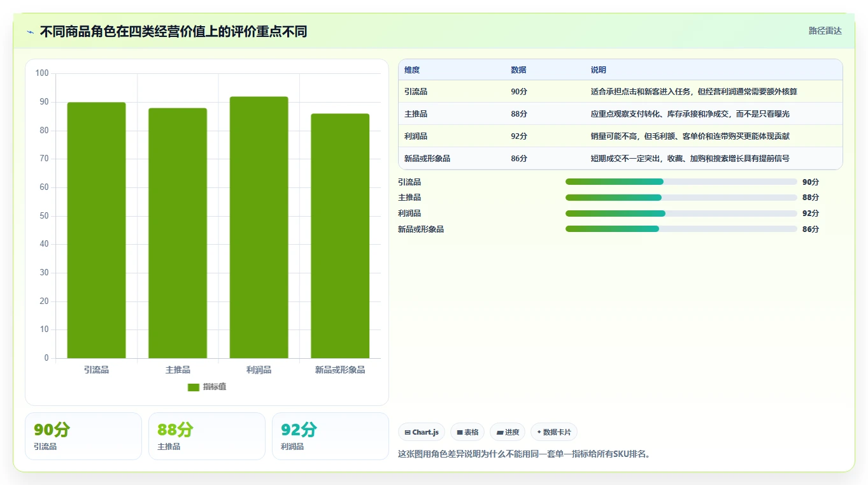Click the 新品或形象品 x-axis label
The width and height of the screenshot is (868, 485).
point(340,370)
